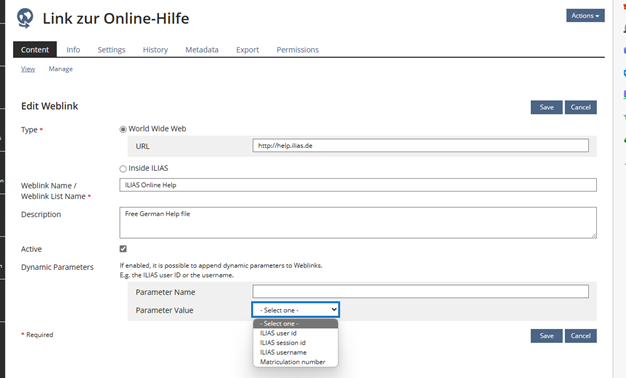Select the World Wide Web radio button

pos(123,129)
